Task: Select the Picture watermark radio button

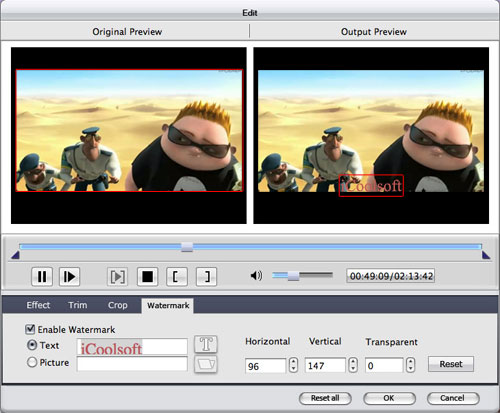Action: pos(32,362)
